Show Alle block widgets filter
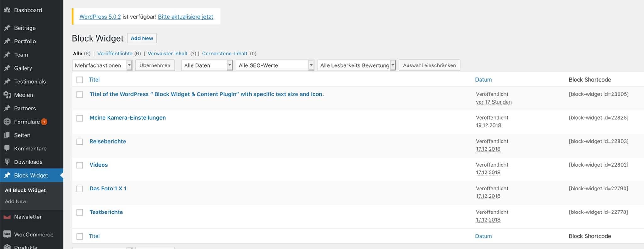 pyautogui.click(x=77, y=54)
